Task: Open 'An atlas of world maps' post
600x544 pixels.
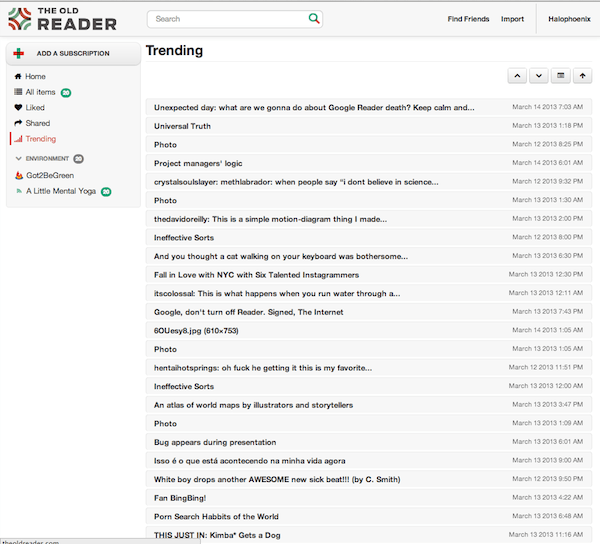Action: (x=368, y=405)
